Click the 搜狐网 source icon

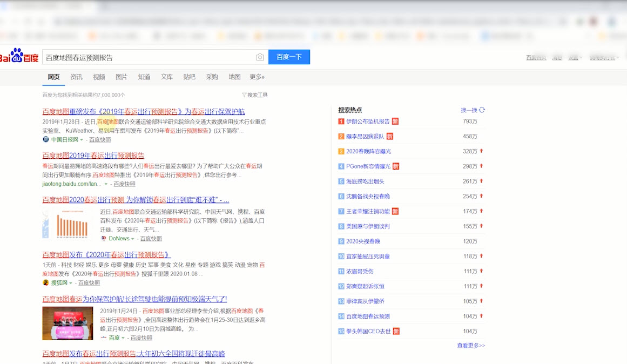click(x=45, y=282)
